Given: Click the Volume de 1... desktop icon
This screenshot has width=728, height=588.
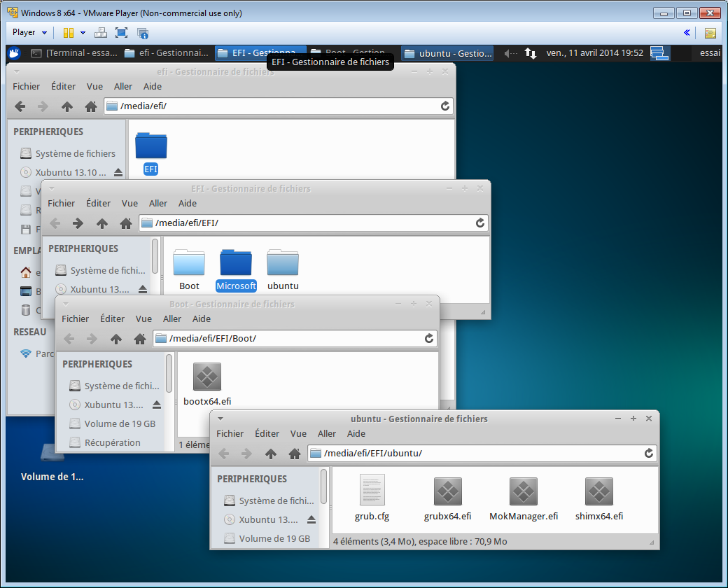Looking at the screenshot, I should (x=52, y=462).
